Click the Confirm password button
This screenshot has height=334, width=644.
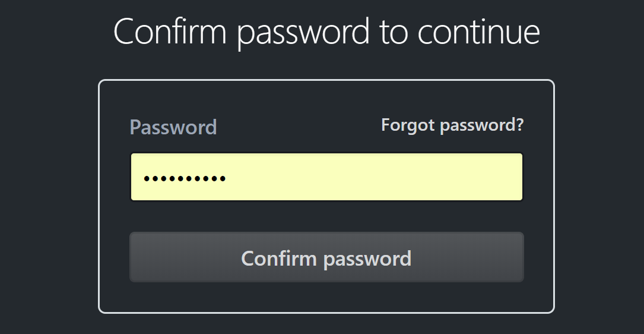click(326, 257)
